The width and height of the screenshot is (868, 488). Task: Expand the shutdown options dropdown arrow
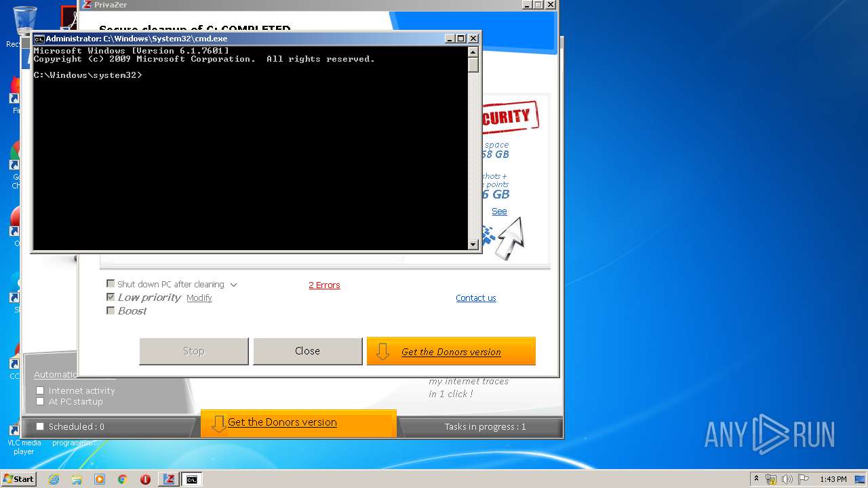click(x=233, y=285)
